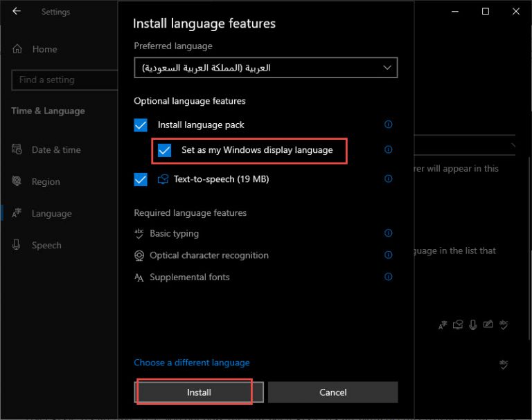This screenshot has width=532, height=420.
Task: Click the handwriting feature icon in background
Action: click(x=488, y=325)
